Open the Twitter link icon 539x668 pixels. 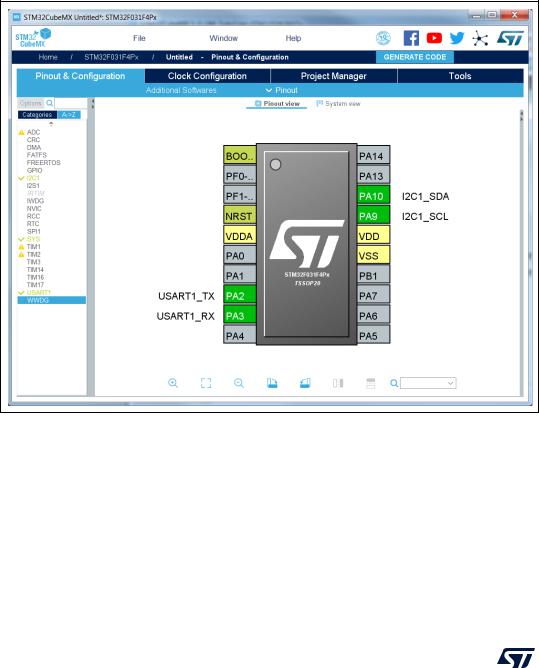coord(457,38)
